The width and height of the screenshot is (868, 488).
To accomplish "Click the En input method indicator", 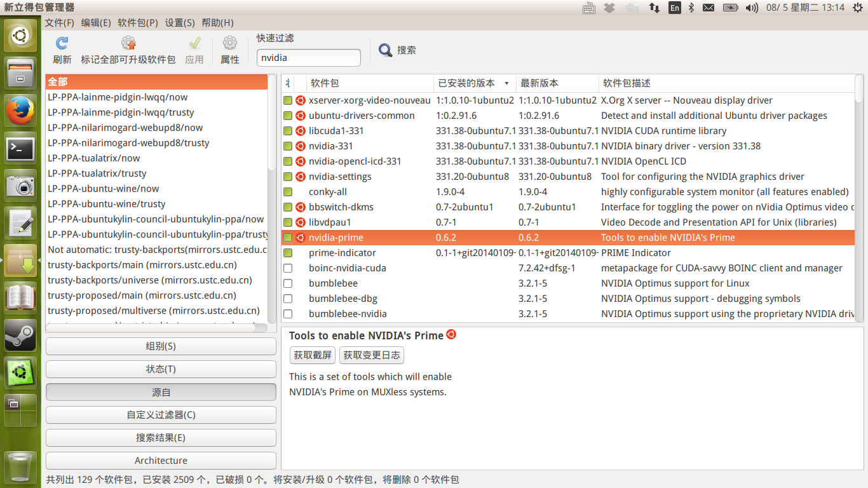I will point(675,8).
